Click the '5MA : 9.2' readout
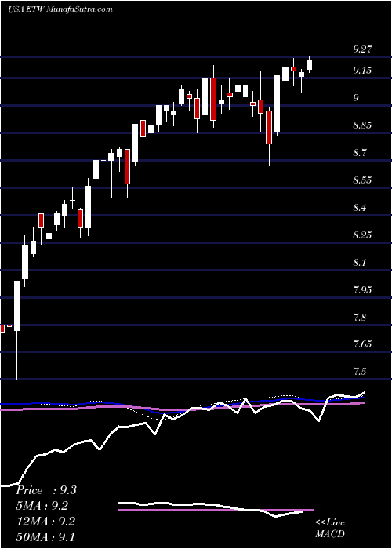This screenshot has height=549, width=392. pyautogui.click(x=42, y=506)
